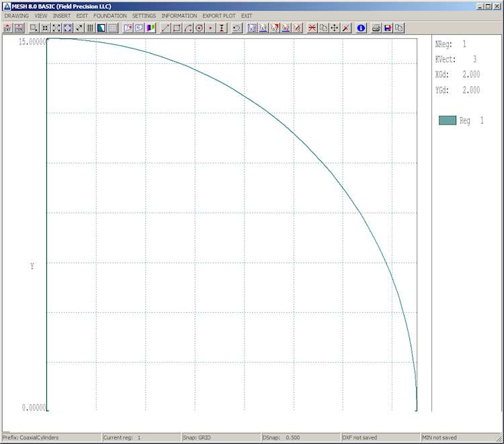
Task: Select the line drawing tool
Action: tap(166, 28)
